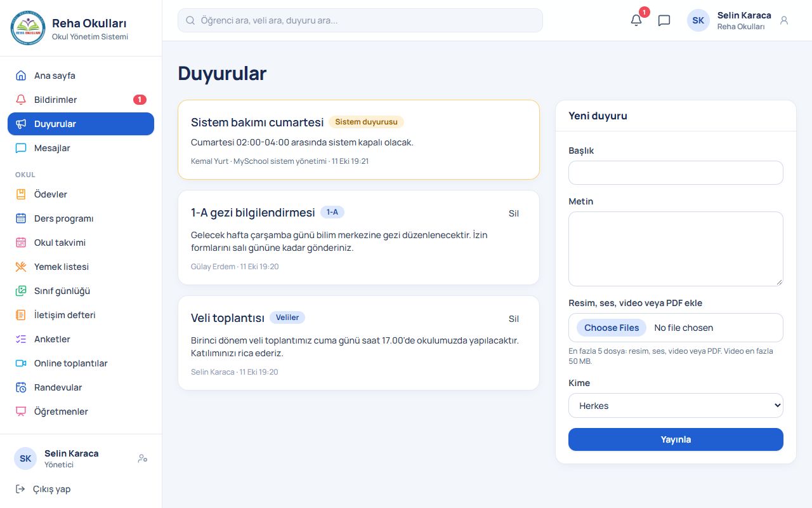Click the red badge on Bildirimler
This screenshot has height=508, width=812.
click(x=140, y=100)
